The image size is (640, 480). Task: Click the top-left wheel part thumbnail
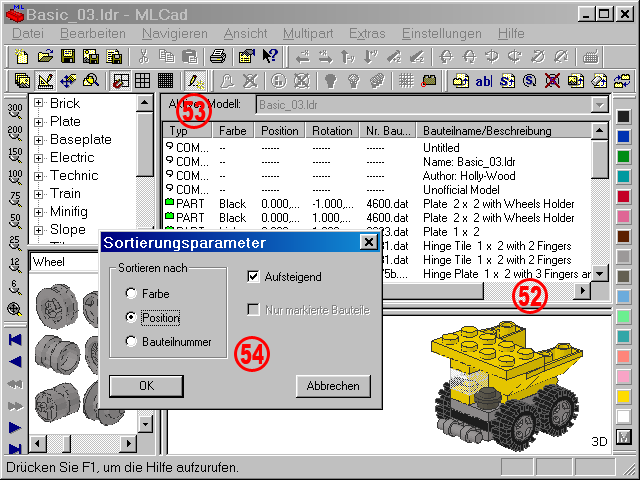click(x=57, y=306)
